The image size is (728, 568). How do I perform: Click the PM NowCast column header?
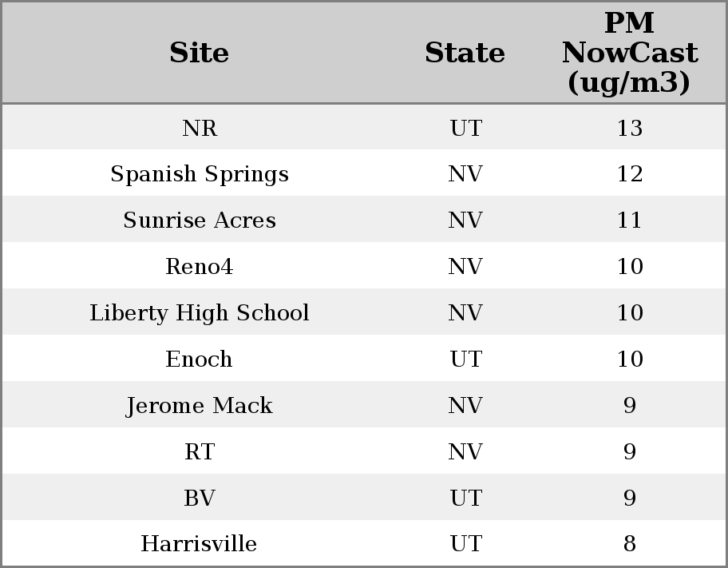click(629, 53)
